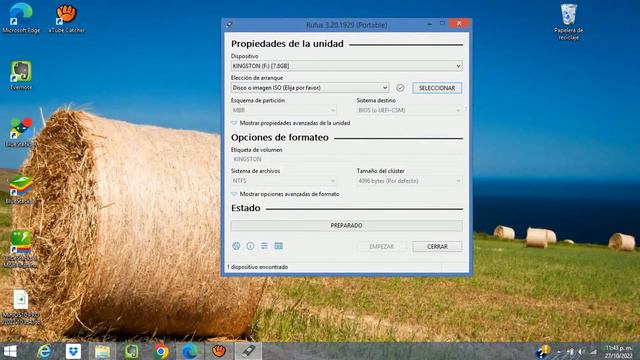
Task: Open Dropbox from the taskbar
Action: click(x=73, y=351)
